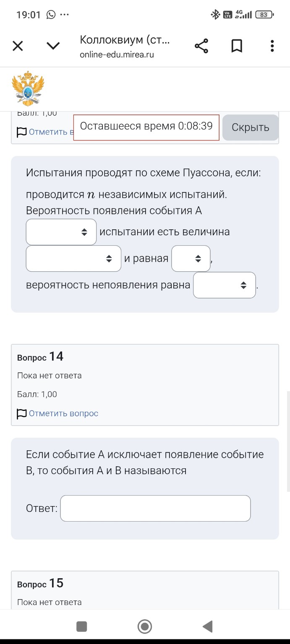Viewport: 290px width, 644px height.
Task: Tap the Android back triangle button
Action: pos(207,626)
